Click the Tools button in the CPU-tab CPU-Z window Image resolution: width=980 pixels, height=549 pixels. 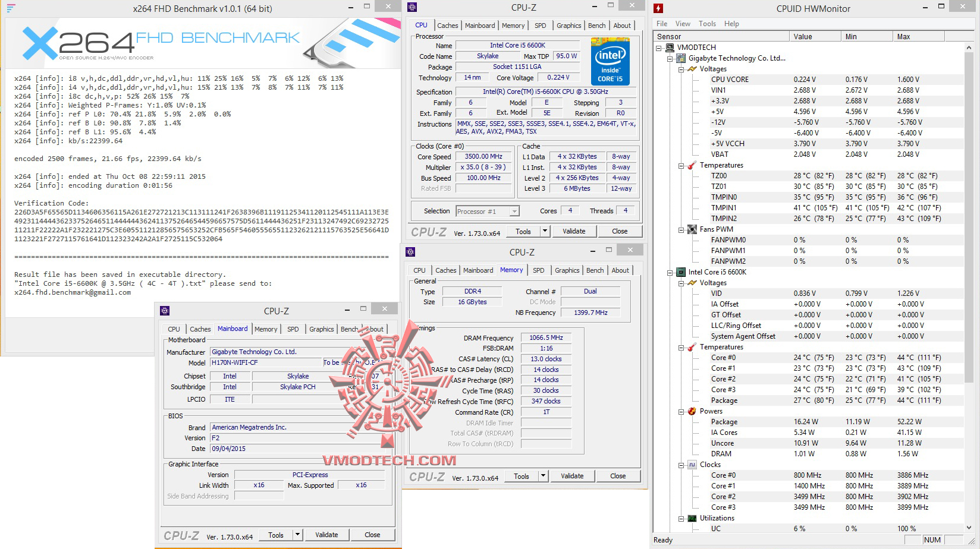pyautogui.click(x=523, y=231)
